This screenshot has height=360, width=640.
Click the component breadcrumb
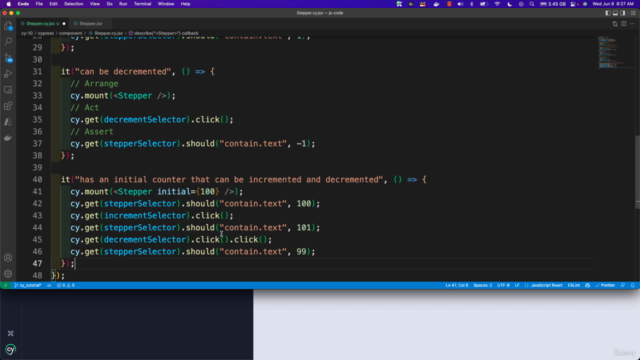70,33
